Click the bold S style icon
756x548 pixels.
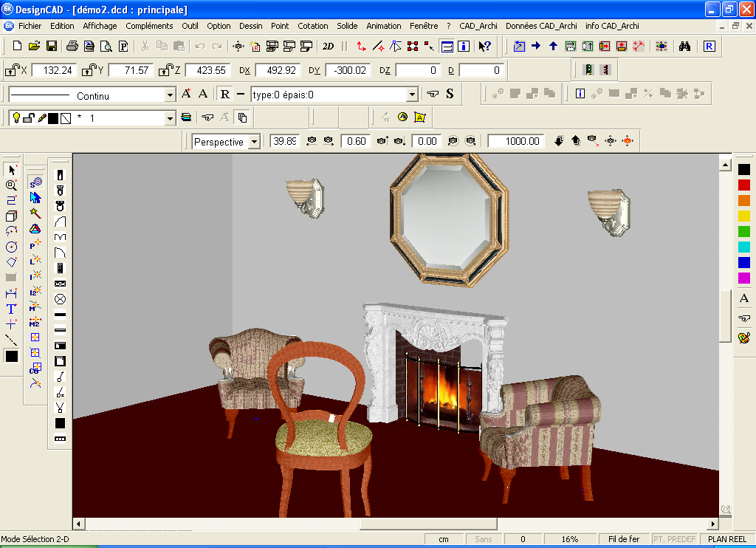(x=450, y=94)
